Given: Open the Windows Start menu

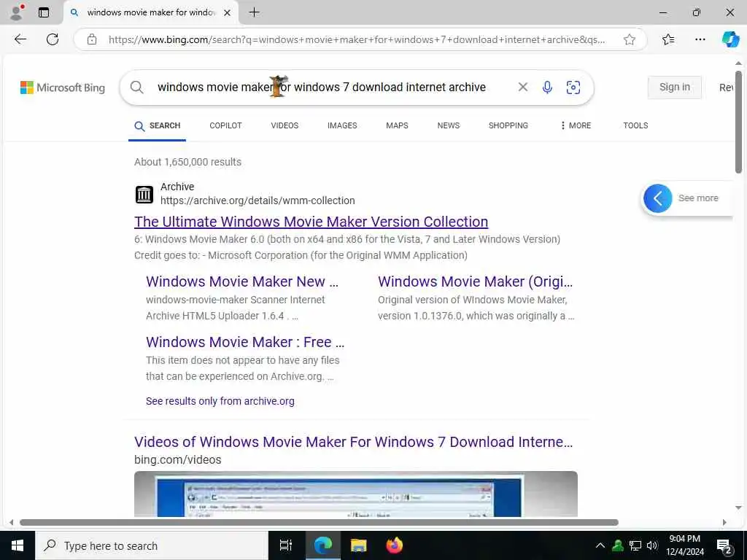Looking at the screenshot, I should (x=18, y=545).
